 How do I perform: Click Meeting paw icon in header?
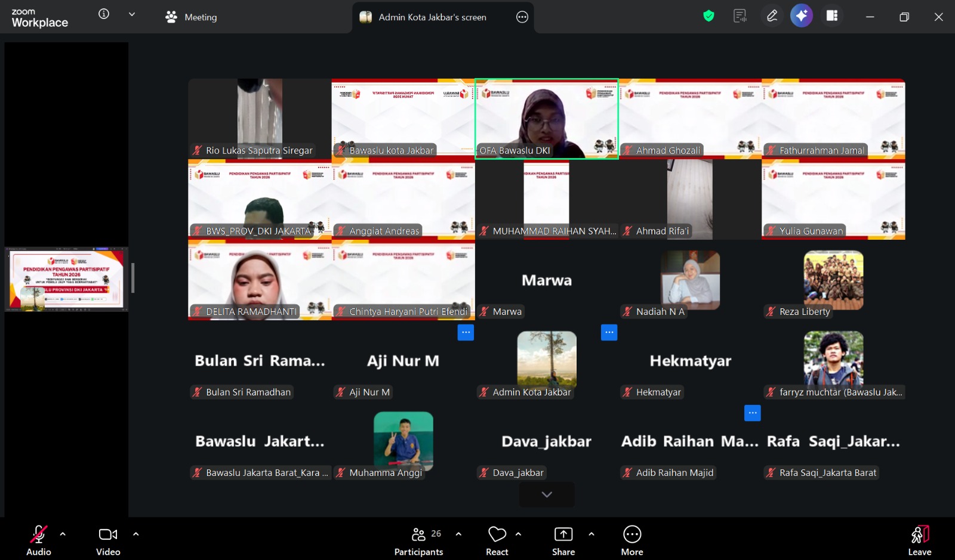(x=171, y=17)
